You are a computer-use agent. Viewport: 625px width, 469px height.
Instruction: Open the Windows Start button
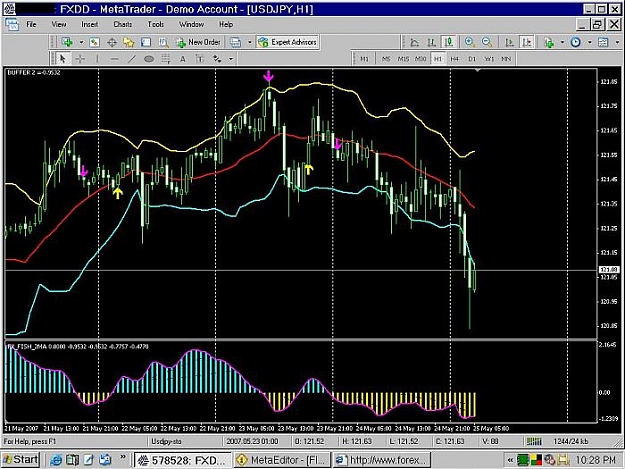21,460
